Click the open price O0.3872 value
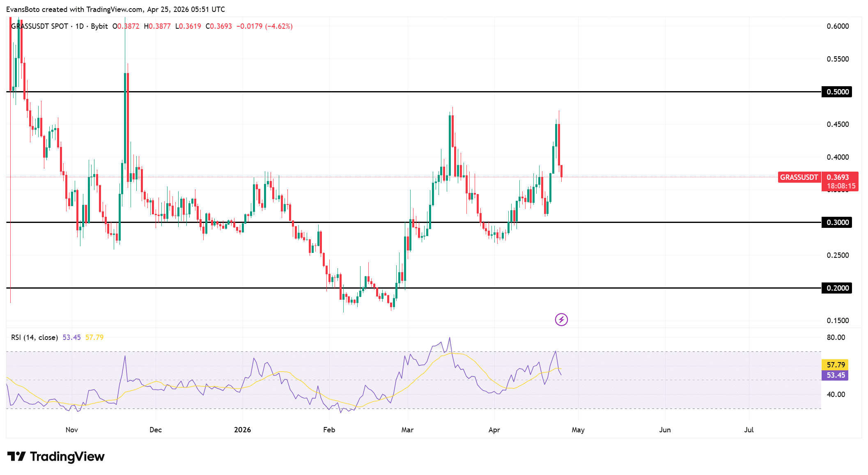The height and width of the screenshot is (475, 868). point(126,26)
